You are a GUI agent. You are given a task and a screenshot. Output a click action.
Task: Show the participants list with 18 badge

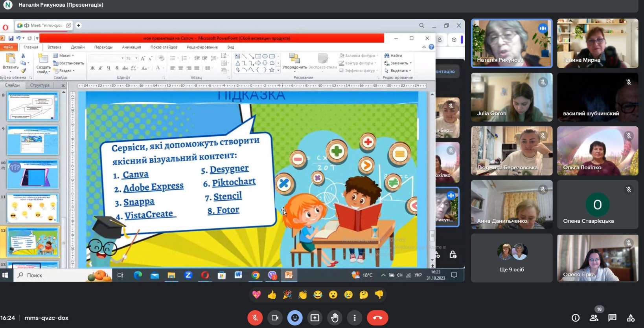pos(594,318)
